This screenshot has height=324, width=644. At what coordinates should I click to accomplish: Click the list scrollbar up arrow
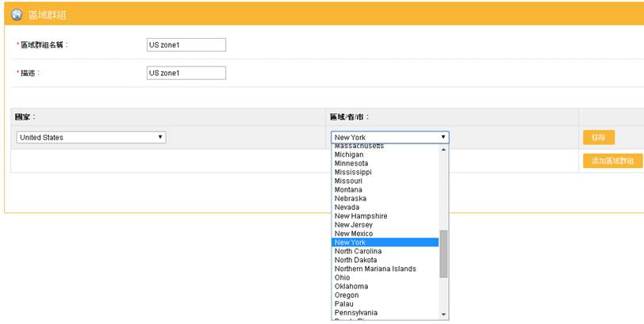click(x=443, y=150)
